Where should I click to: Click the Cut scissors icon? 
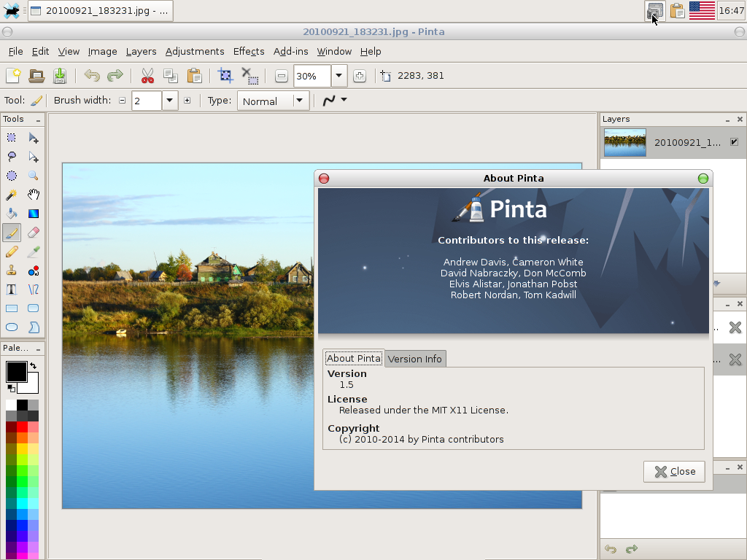pos(147,76)
